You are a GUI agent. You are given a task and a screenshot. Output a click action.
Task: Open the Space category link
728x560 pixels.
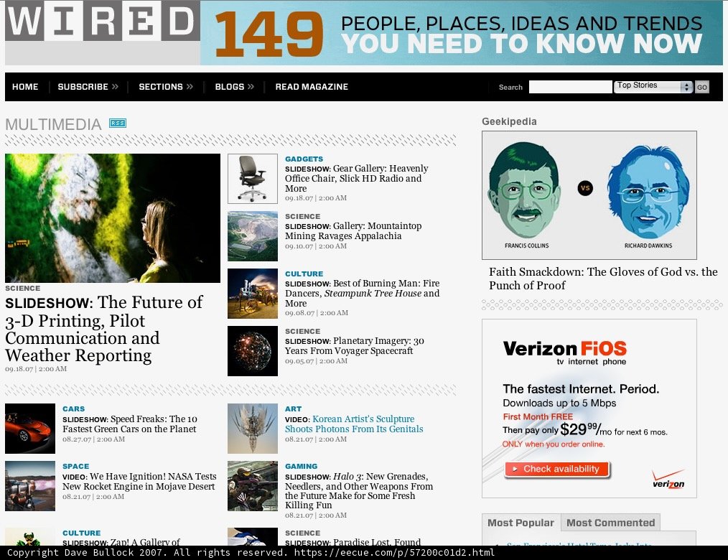75,466
